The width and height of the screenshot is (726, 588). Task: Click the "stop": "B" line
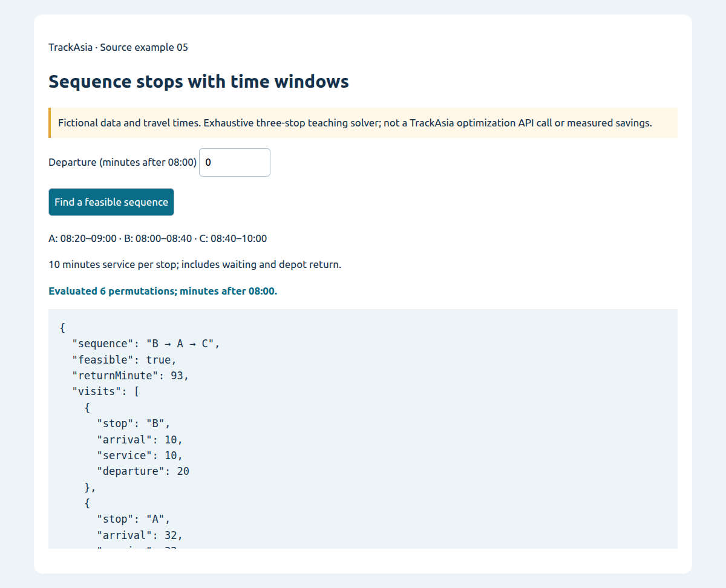(134, 423)
